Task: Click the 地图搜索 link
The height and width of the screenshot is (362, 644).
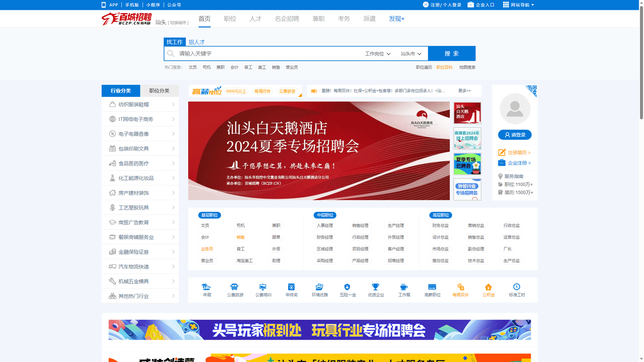Action: click(467, 67)
